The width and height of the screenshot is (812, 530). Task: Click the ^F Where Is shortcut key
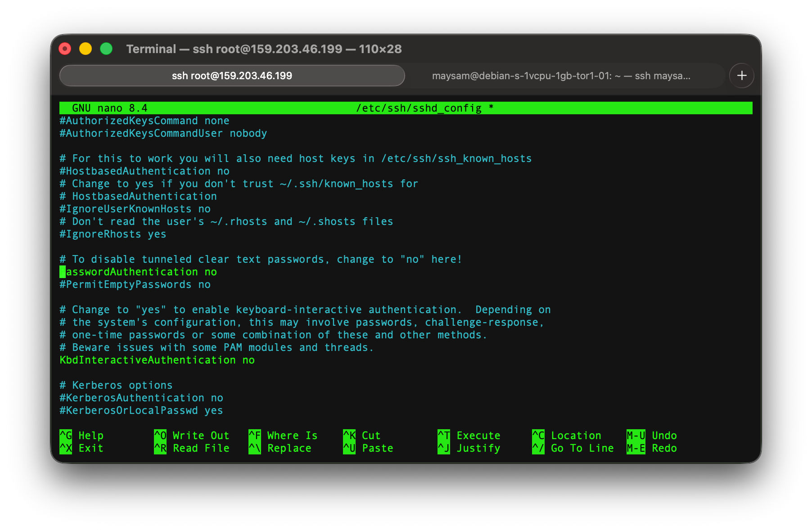click(x=255, y=436)
